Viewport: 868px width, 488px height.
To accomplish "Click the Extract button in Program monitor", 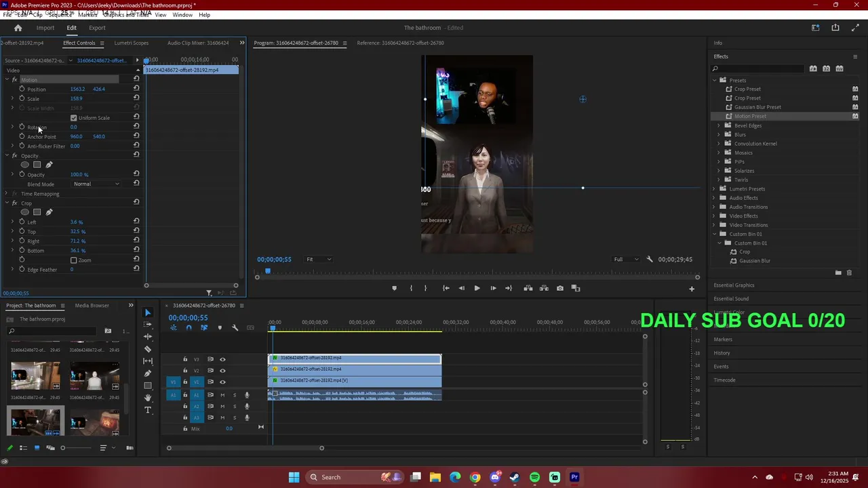I will (544, 288).
